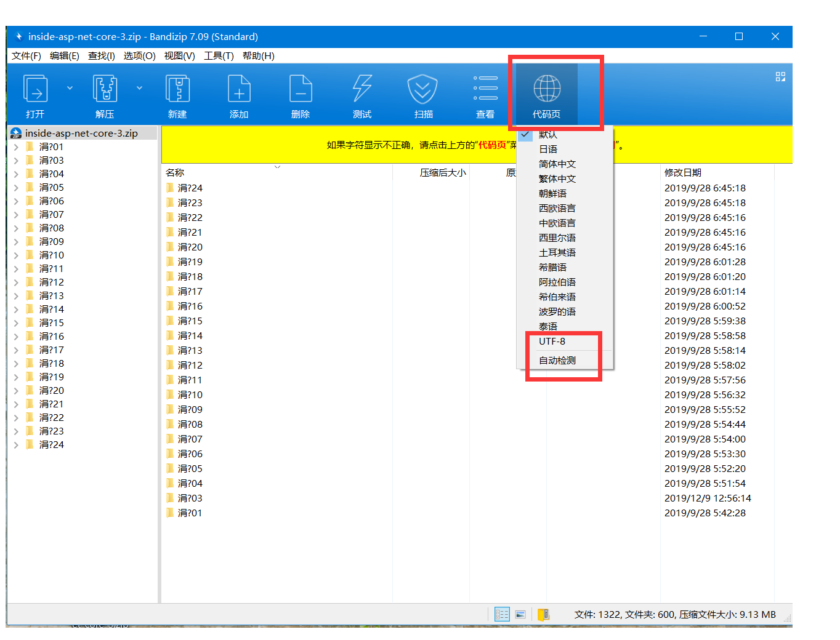
Task: Select 中欧语言 code page
Action: 565,223
